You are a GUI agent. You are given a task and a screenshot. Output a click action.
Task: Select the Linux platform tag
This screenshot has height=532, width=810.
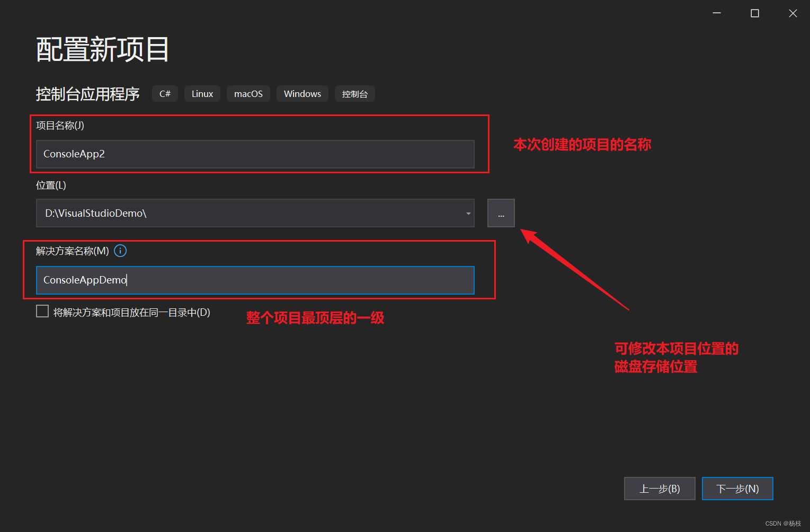[202, 93]
